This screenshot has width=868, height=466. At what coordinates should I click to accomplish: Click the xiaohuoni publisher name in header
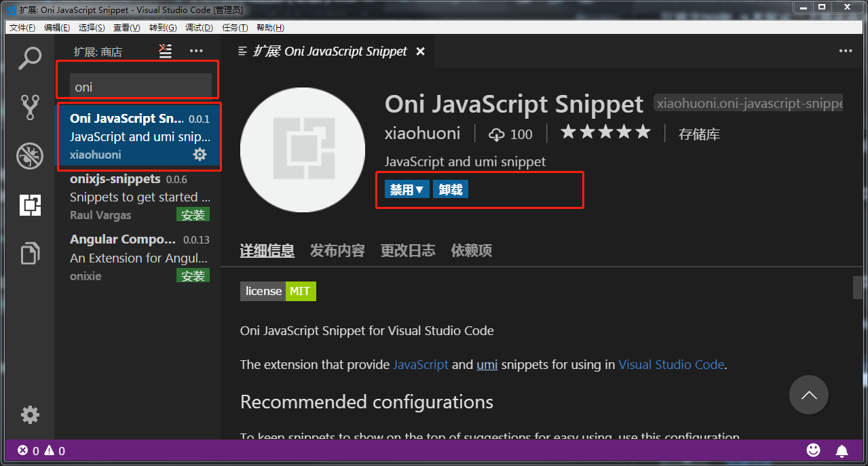(x=422, y=134)
